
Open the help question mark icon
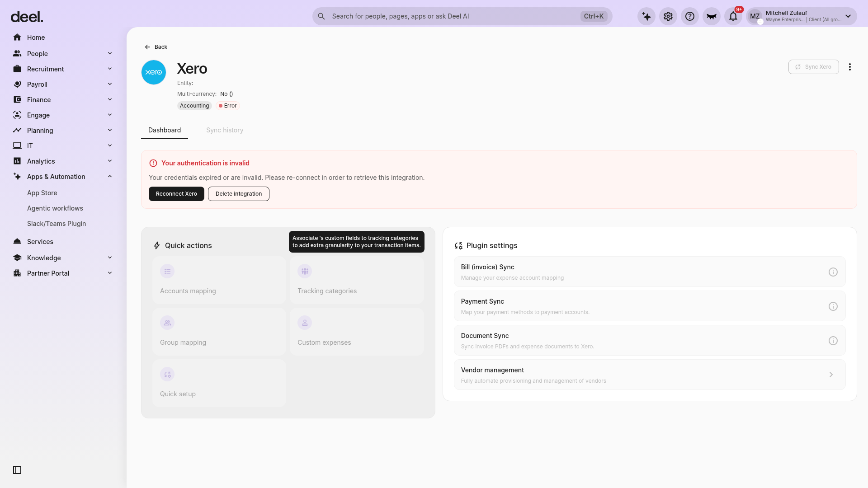click(690, 16)
